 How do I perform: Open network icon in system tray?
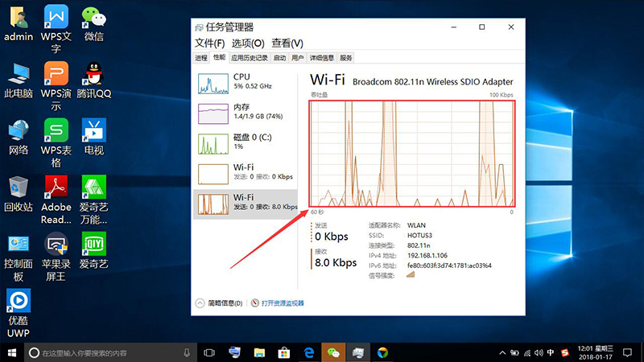527,352
